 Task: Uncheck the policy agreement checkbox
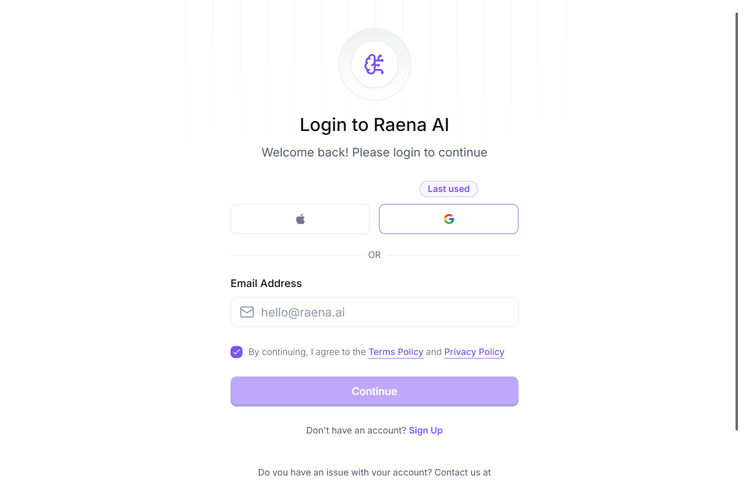click(x=237, y=352)
